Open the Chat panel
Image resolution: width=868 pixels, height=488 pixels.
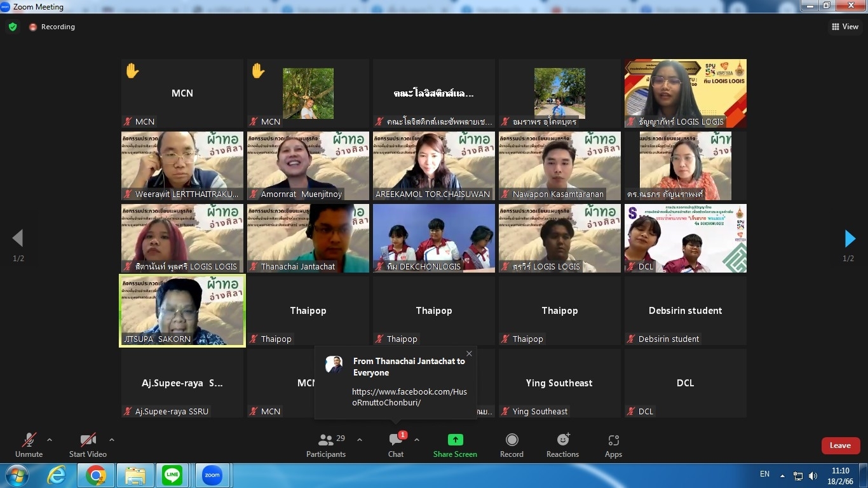395,445
